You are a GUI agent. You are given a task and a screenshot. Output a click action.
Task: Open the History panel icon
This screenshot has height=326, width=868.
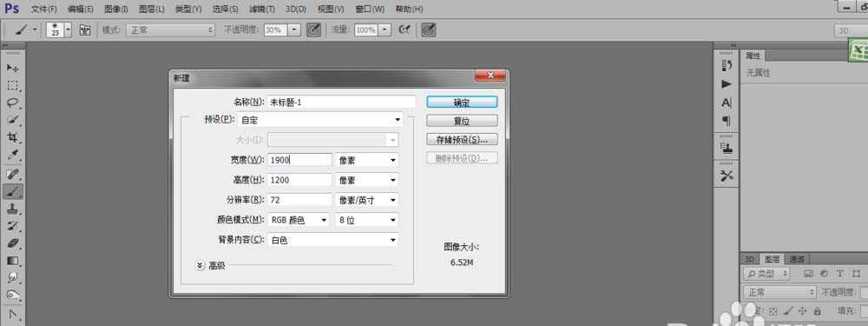click(727, 65)
